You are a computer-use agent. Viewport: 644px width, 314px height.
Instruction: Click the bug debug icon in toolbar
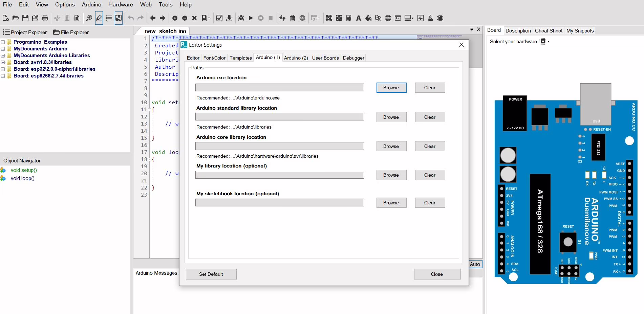[241, 18]
